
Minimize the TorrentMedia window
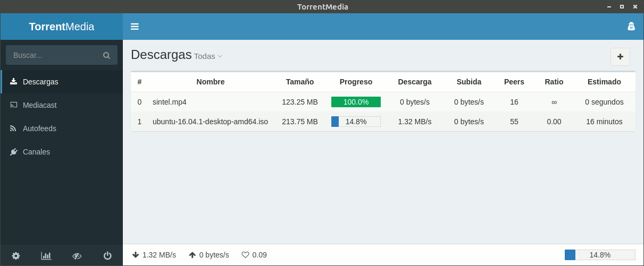point(609,6)
